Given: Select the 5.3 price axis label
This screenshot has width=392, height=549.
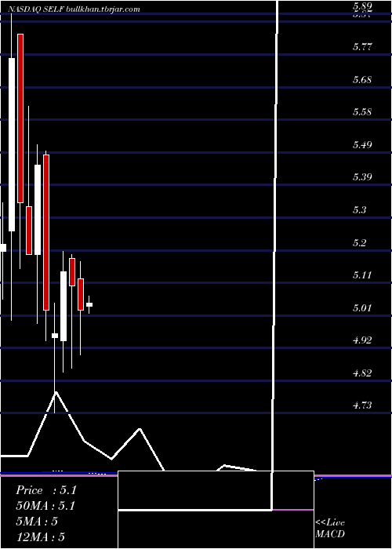Looking at the screenshot, I should point(360,209).
